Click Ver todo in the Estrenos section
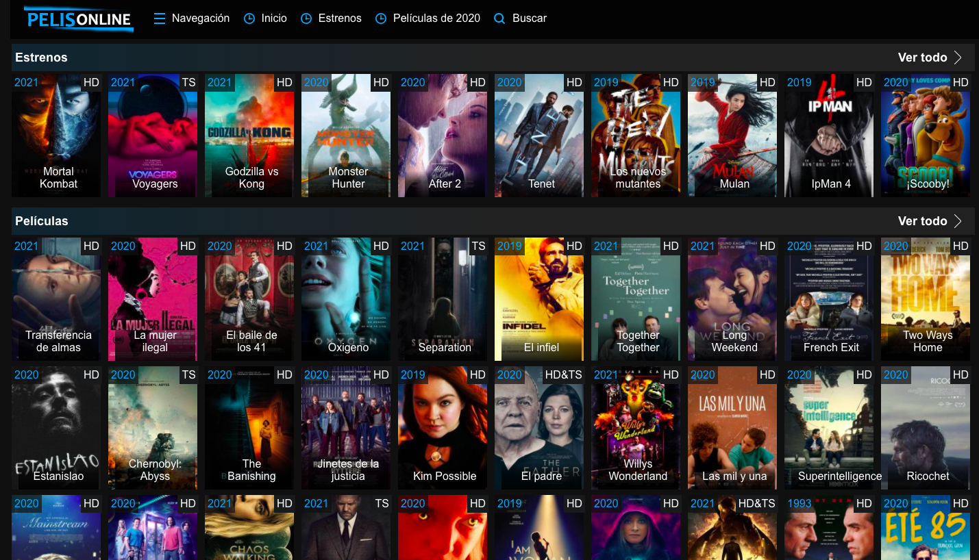 pos(922,58)
